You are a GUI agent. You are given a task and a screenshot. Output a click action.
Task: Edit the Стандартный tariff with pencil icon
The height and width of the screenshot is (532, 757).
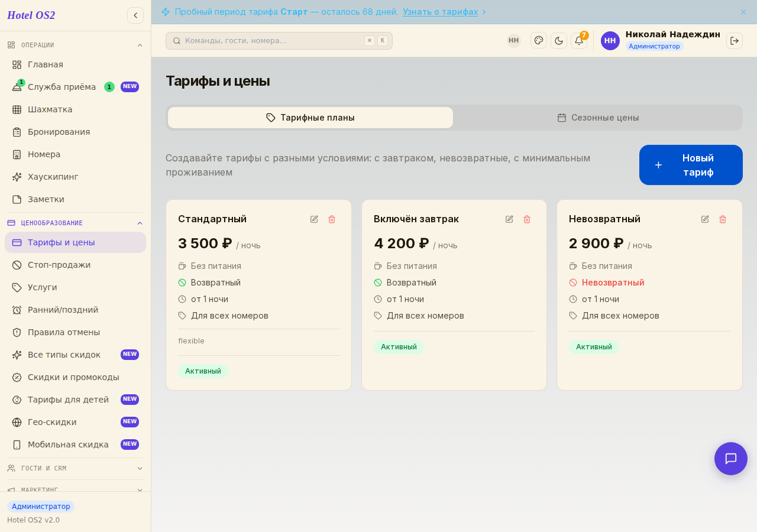coord(314,219)
